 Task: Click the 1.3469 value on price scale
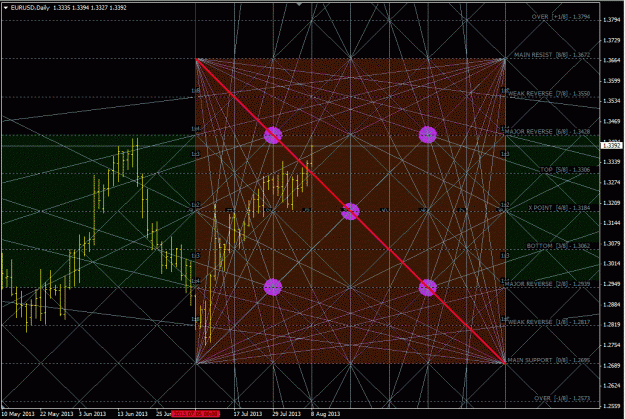click(x=612, y=121)
